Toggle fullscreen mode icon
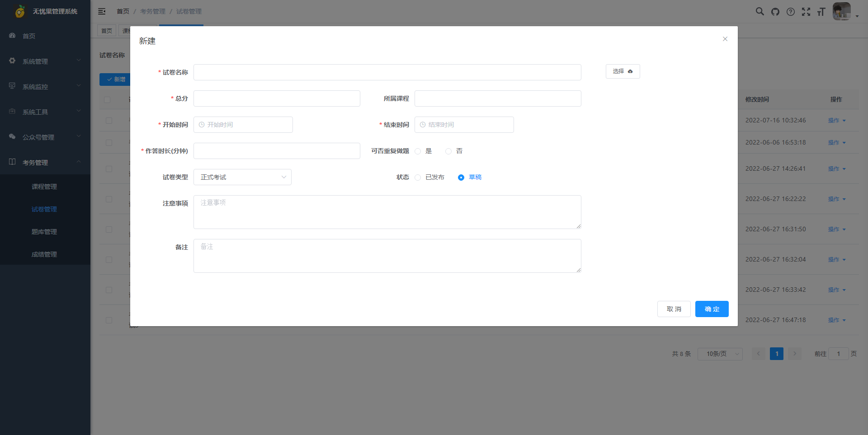This screenshot has width=868, height=435. tap(806, 12)
